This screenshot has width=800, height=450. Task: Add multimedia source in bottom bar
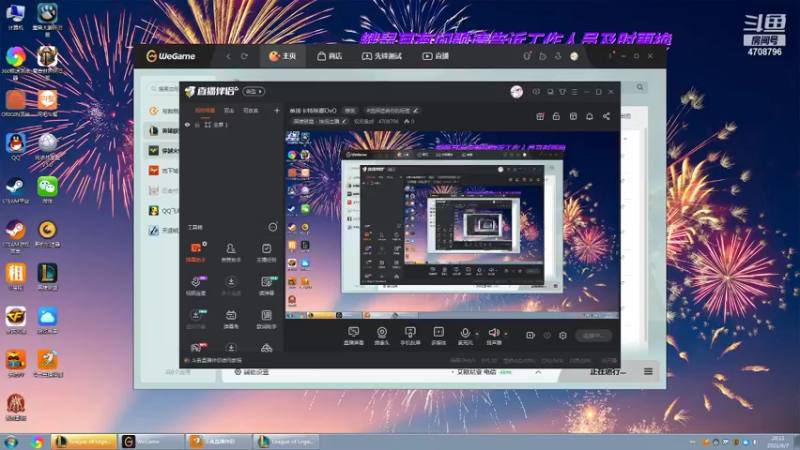438,336
